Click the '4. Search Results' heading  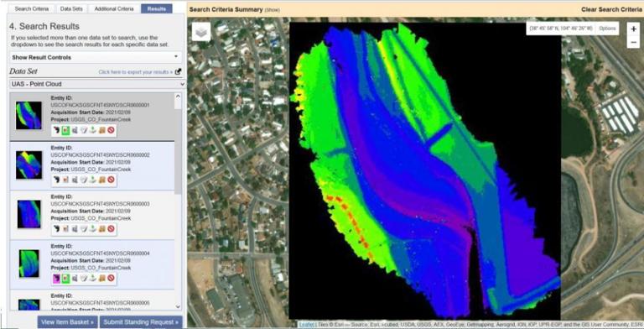[x=44, y=26]
